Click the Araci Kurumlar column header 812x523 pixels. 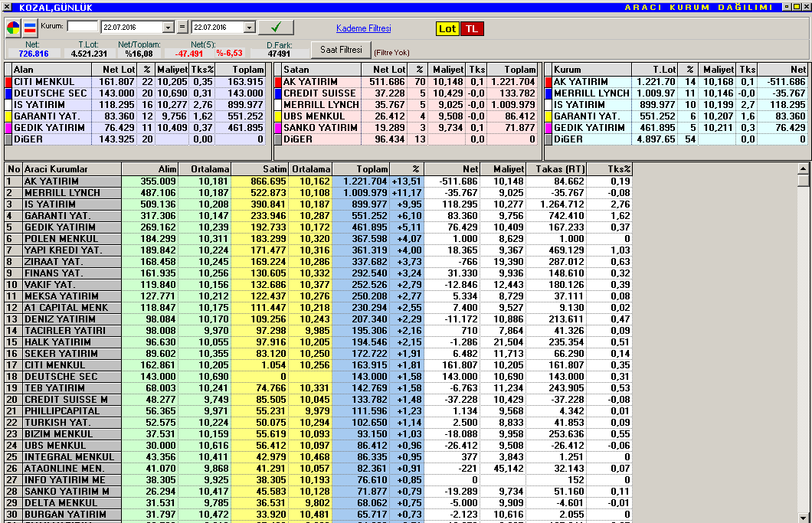pyautogui.click(x=71, y=169)
